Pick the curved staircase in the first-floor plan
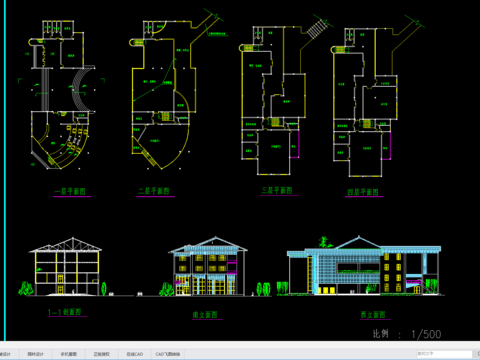The image size is (480, 360). click(81, 89)
